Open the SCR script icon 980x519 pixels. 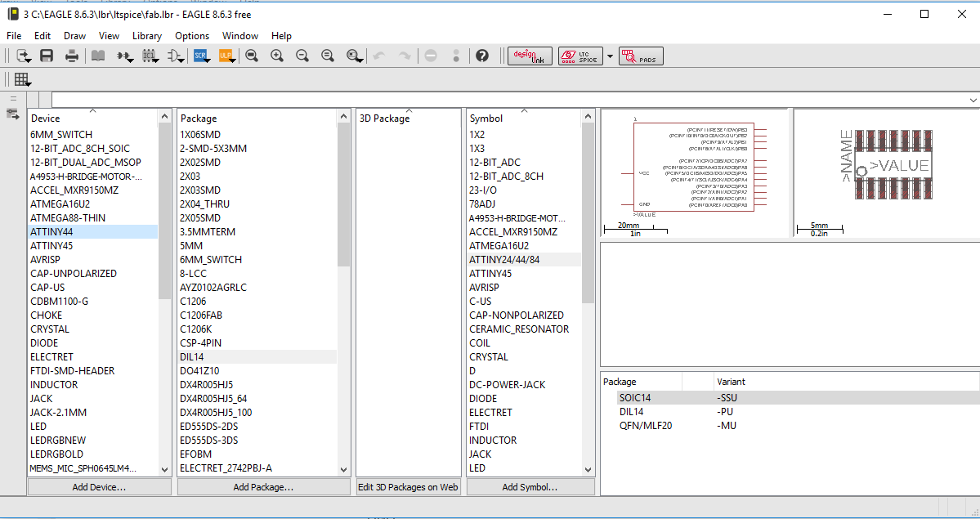[x=200, y=56]
